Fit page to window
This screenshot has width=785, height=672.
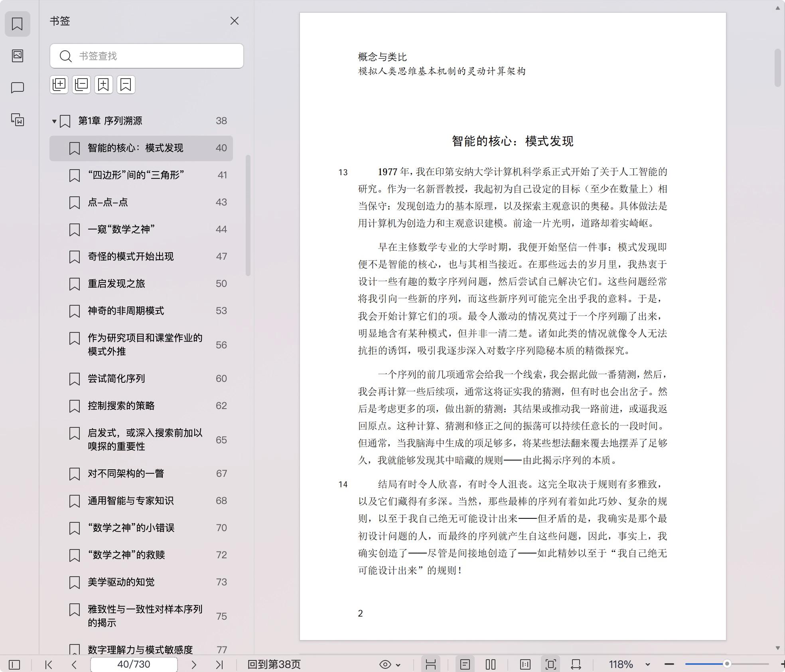click(551, 664)
